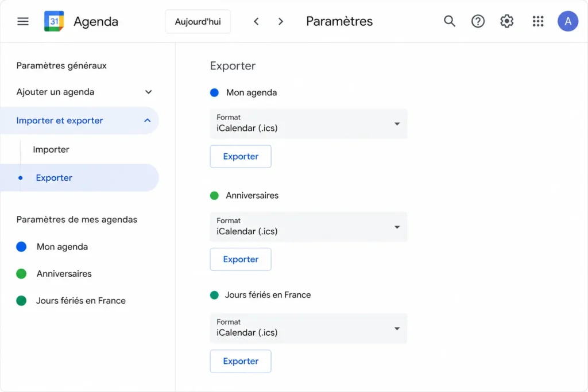This screenshot has height=392, width=588.
Task: Click the Exporter section heading
Action: coord(233,66)
